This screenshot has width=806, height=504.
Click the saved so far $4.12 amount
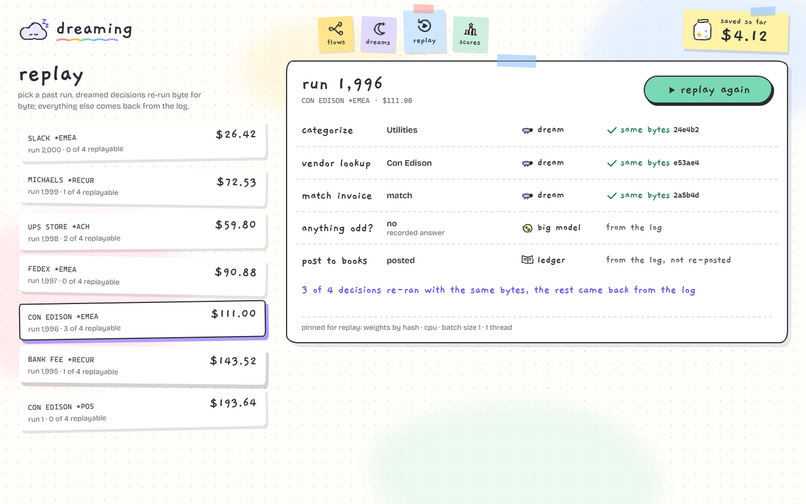click(x=744, y=35)
